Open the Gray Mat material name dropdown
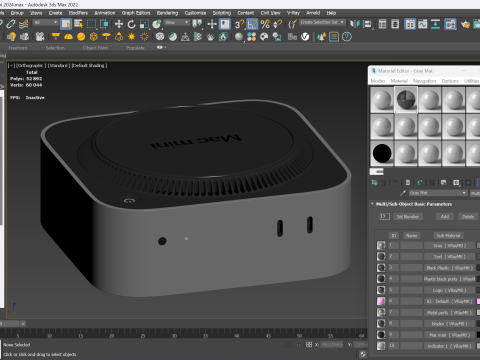Viewport: 480px width, 360px height. coord(438,193)
